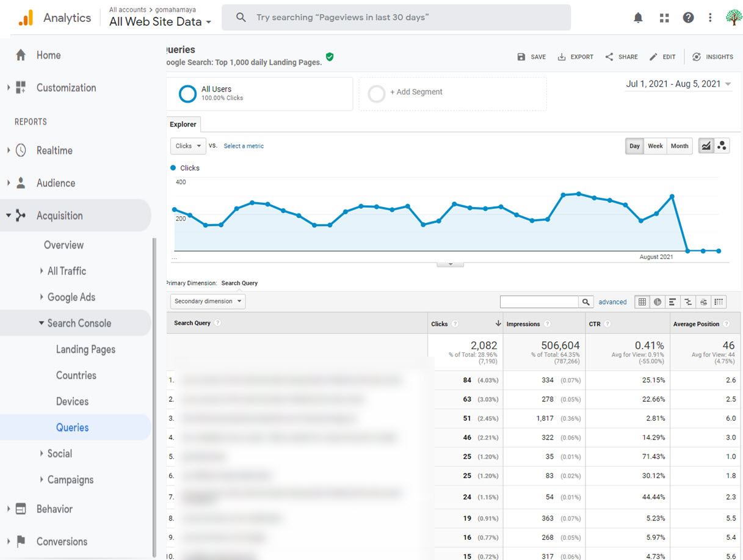
Task: Open the help question mark icon
Action: click(x=688, y=18)
